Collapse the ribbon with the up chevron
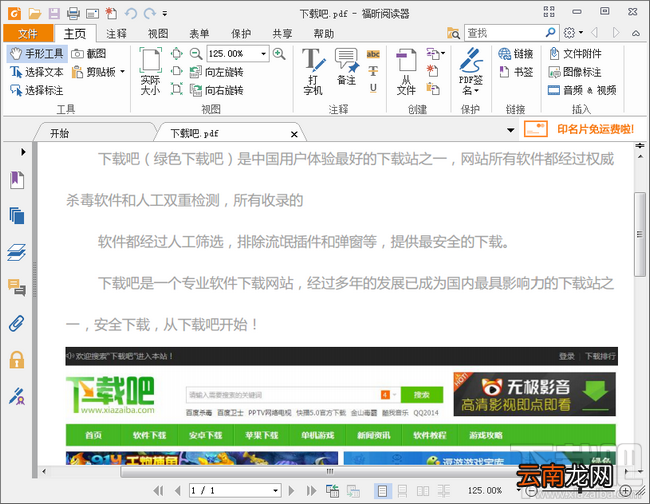This screenshot has height=504, width=650. click(636, 33)
